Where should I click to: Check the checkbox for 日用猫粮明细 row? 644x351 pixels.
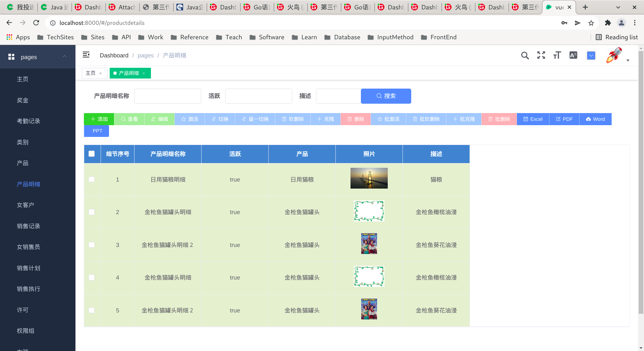point(92,179)
